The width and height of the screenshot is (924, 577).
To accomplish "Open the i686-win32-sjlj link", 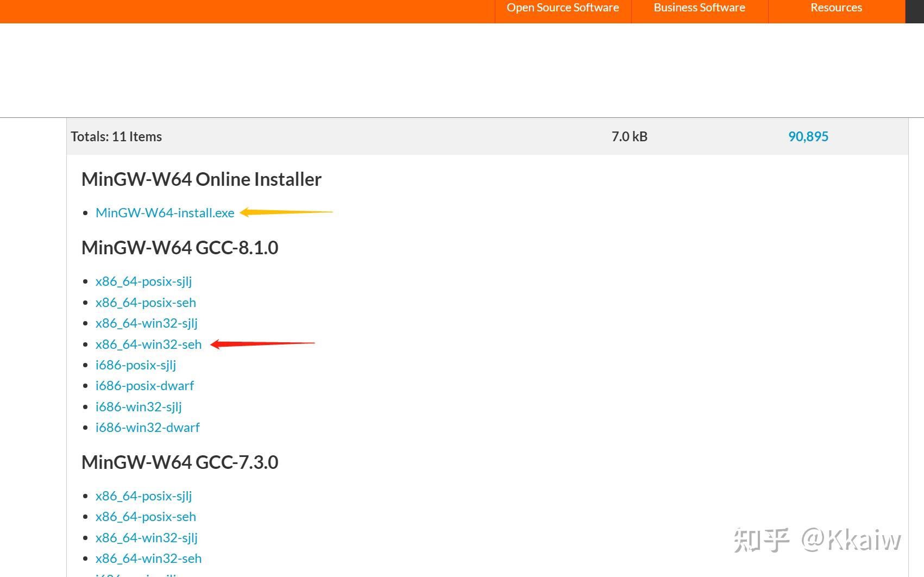I will 139,407.
